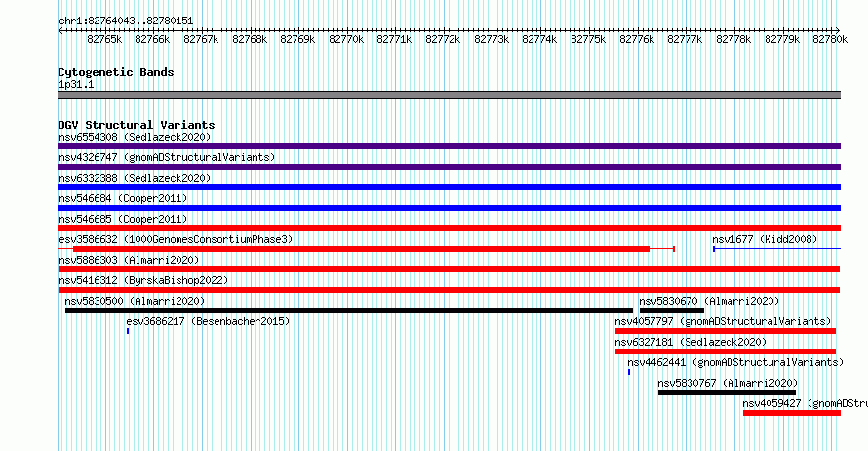Viewport: 868px width, 451px height.
Task: Open variant nsv6332388 (Sedlazeck2020) label
Action: coord(135,178)
